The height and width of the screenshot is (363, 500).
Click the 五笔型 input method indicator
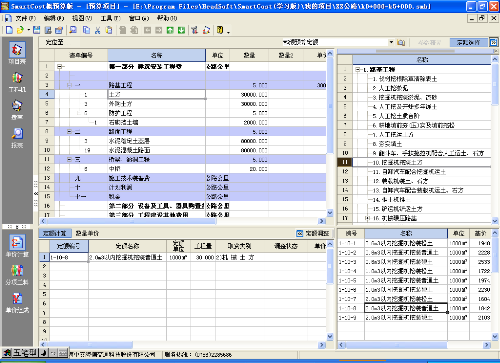[x=24, y=353]
